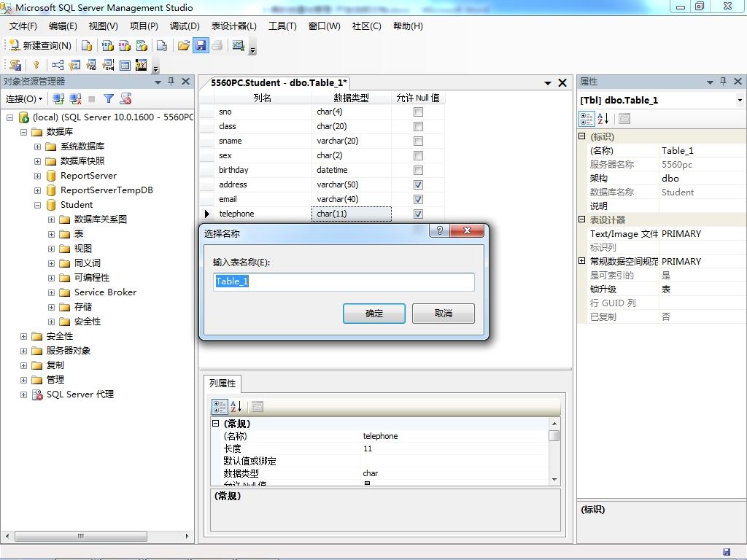Click the 取消 button in the dialog
The width and height of the screenshot is (747, 560).
[444, 314]
